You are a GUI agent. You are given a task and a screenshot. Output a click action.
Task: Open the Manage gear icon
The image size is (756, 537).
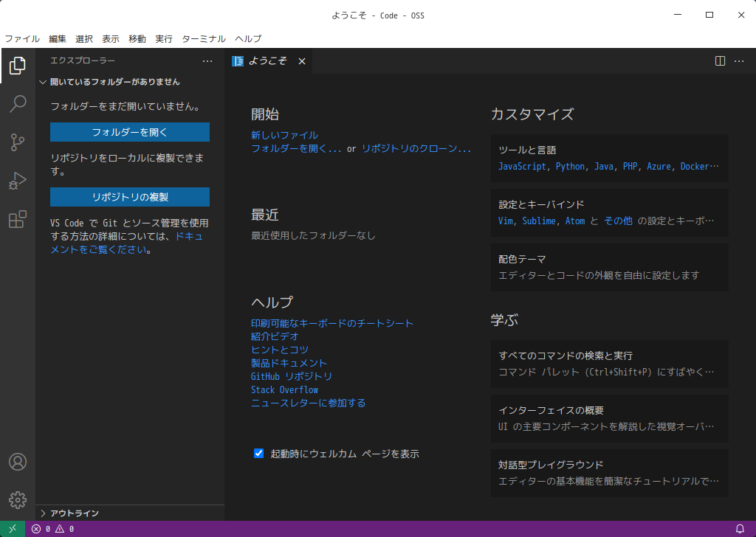pos(18,500)
